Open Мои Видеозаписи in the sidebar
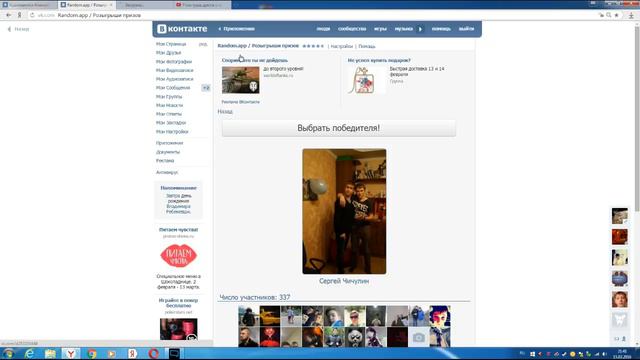The image size is (640, 360). 174,70
